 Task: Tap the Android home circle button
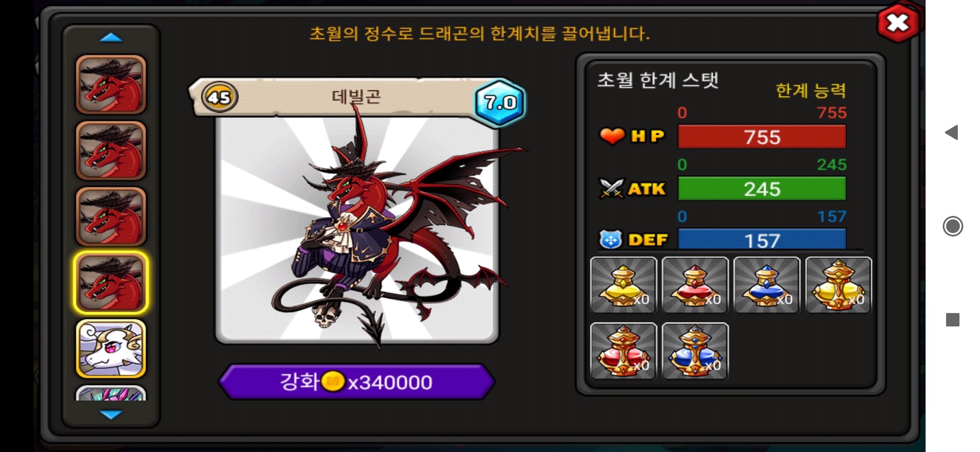tap(953, 226)
